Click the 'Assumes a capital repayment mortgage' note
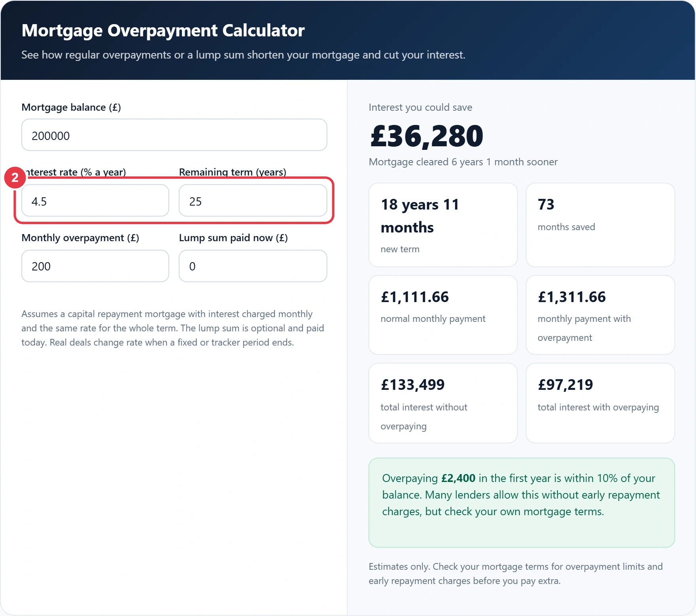696x616 pixels. [173, 328]
